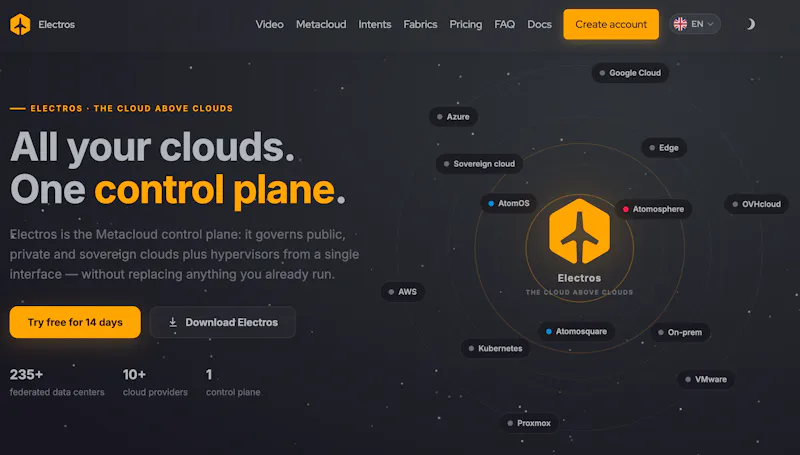Screen dimensions: 800x455
Task: Click Try free for 14 days
Action: (75, 322)
